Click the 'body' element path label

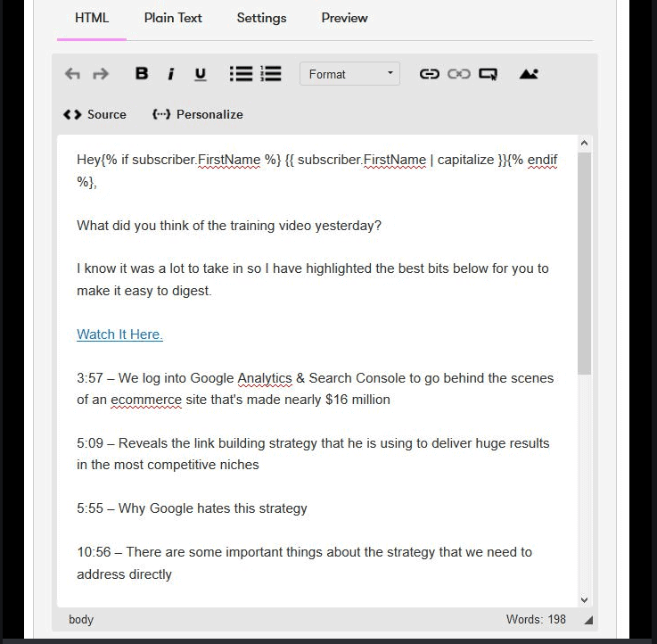coord(81,619)
